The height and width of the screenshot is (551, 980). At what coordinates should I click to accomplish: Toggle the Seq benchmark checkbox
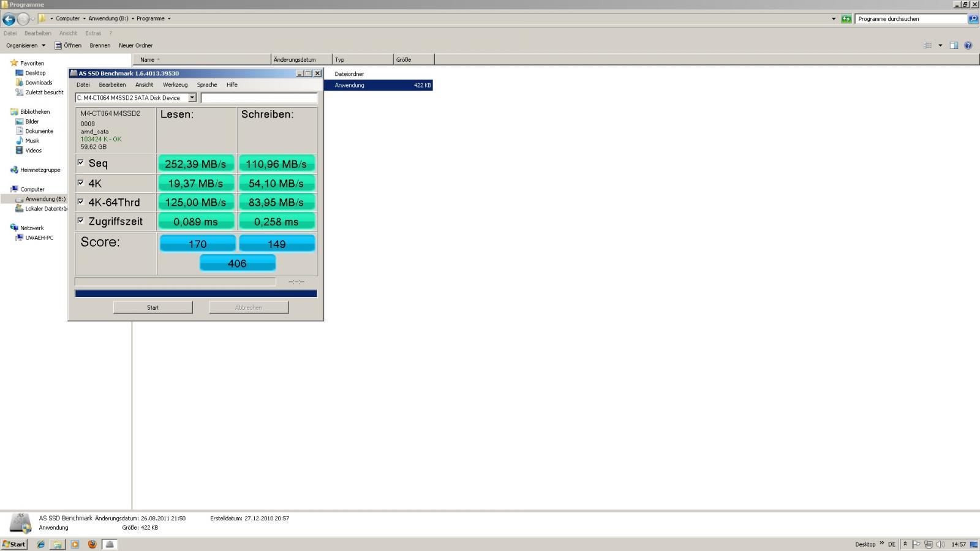[x=80, y=163]
